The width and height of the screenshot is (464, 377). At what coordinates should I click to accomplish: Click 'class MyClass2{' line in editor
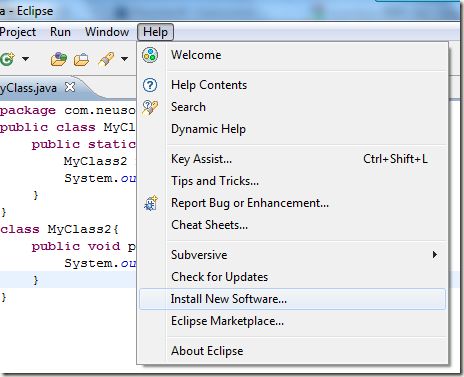click(x=59, y=229)
